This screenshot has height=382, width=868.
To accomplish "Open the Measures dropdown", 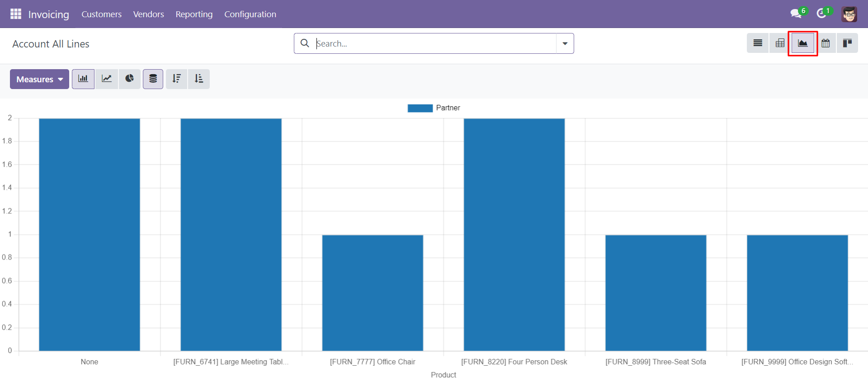I will 39,79.
